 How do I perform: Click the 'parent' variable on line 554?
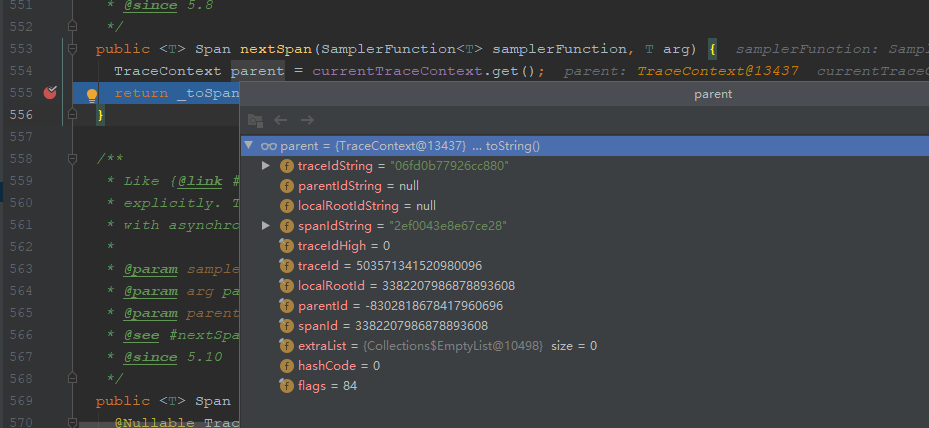coord(258,71)
